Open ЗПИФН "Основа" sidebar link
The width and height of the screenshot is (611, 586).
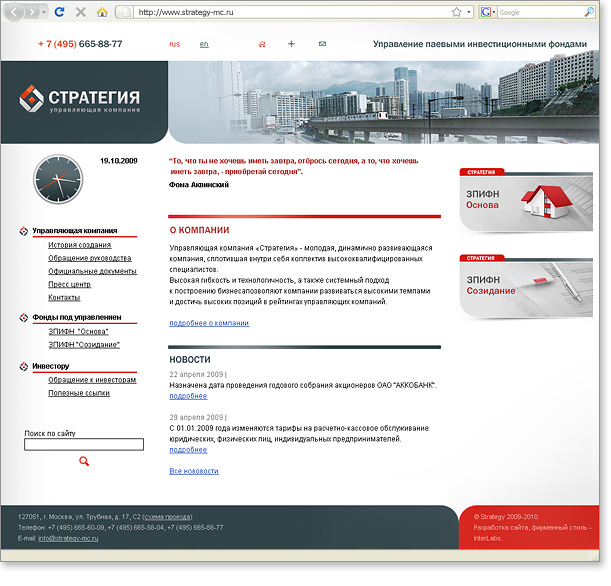78,332
